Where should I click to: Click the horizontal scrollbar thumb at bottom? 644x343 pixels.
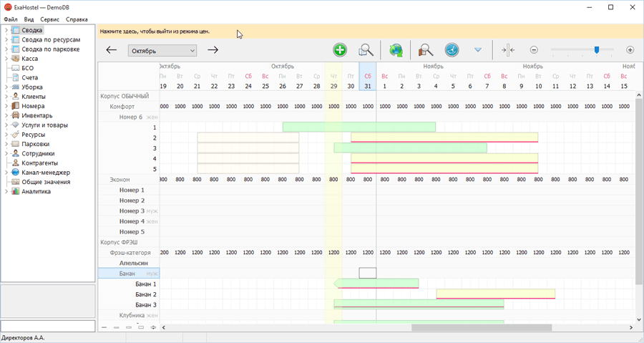click(x=482, y=327)
